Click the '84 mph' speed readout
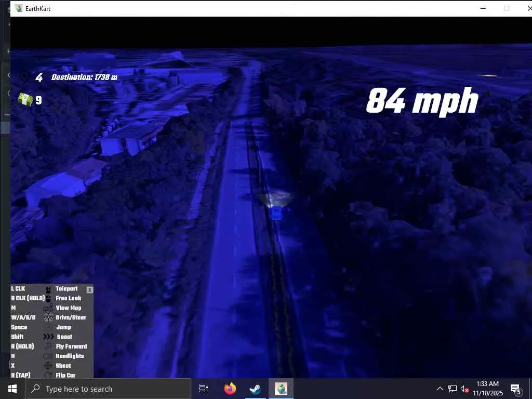 (x=422, y=101)
